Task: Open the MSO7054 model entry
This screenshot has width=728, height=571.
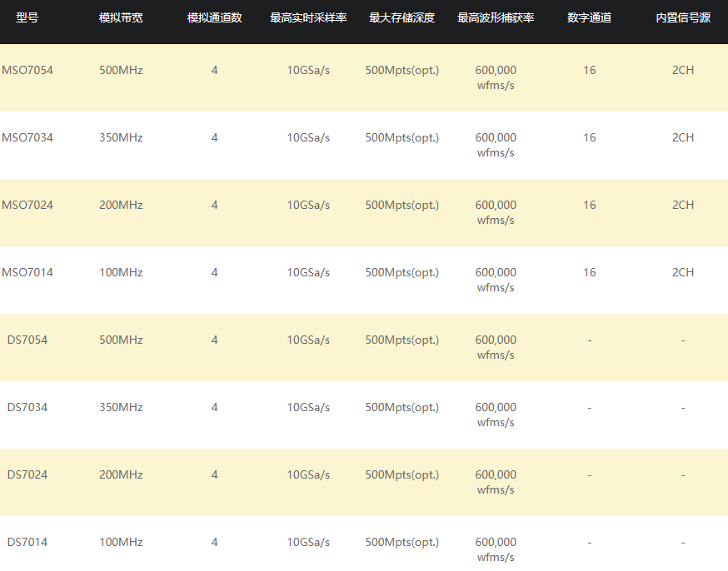Action: coord(27,70)
